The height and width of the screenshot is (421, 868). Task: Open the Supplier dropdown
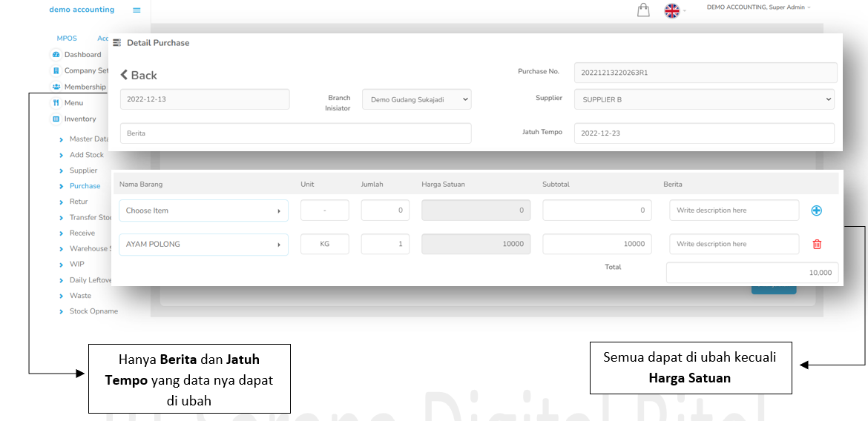coord(703,99)
